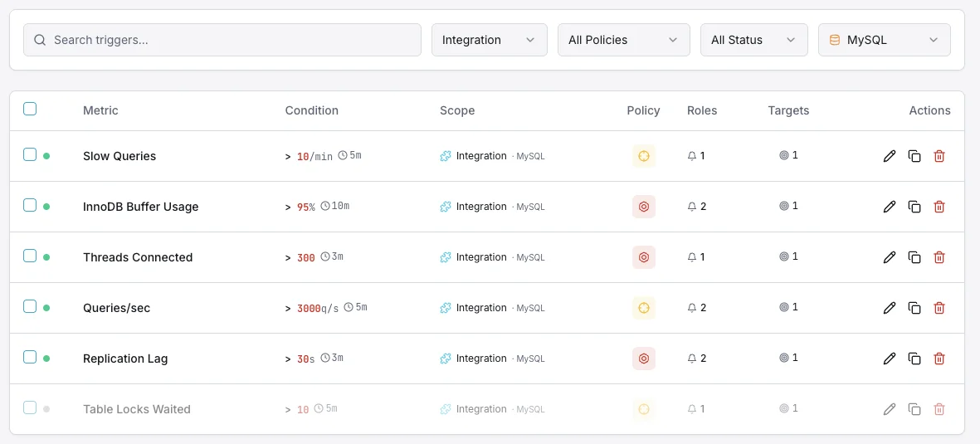
Task: Click the Slow Queries yellow policy badge
Action: pos(644,156)
